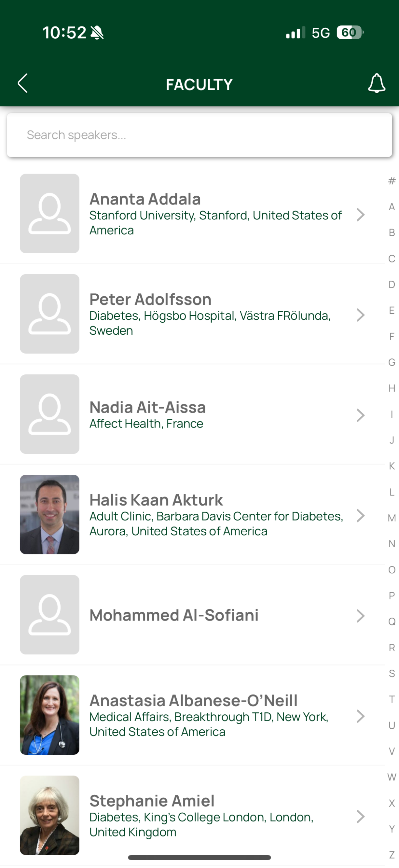
Task: Open notifications bell icon
Action: (x=376, y=83)
